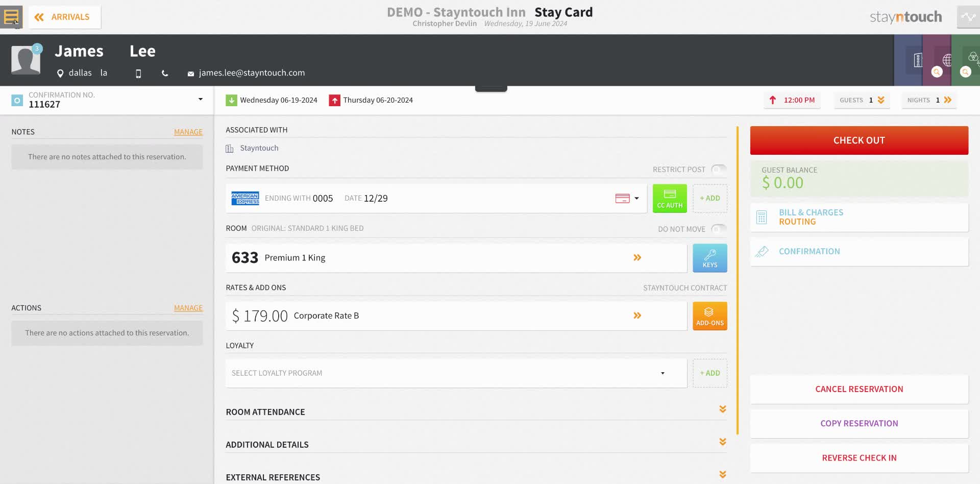Search groups with the green-tab magnifier
This screenshot has height=484, width=980.
click(x=966, y=72)
